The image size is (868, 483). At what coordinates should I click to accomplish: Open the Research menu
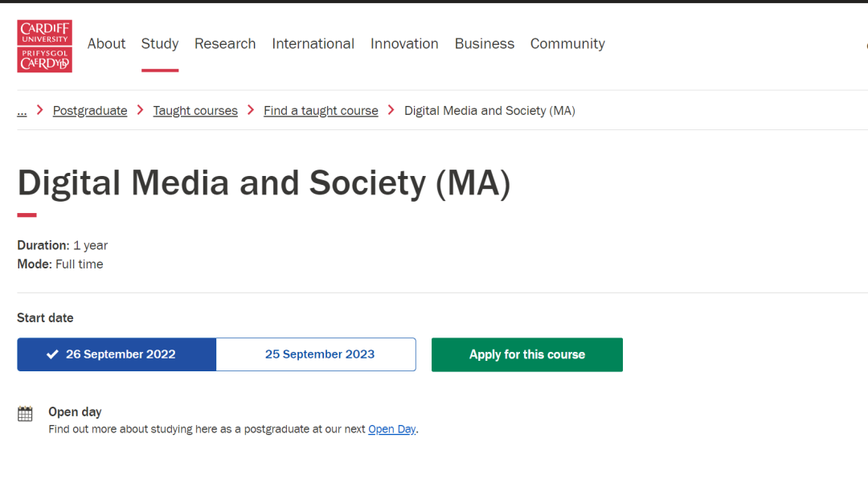tap(225, 44)
